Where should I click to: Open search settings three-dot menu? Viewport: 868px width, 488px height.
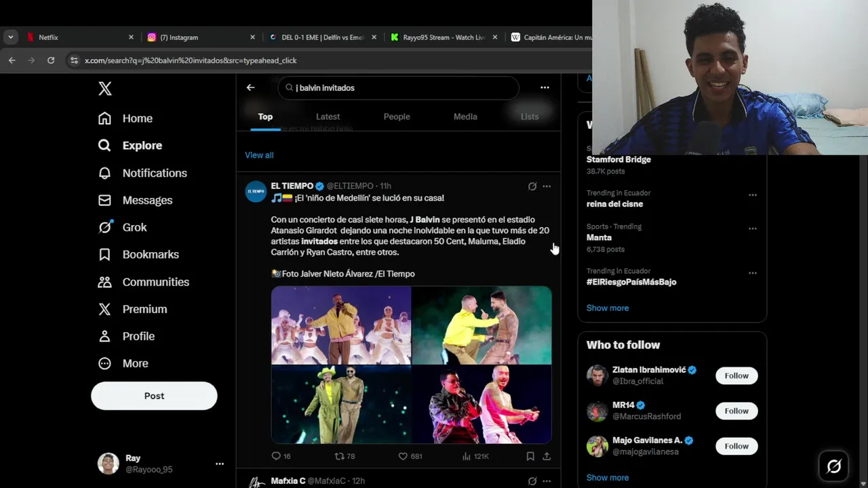[x=545, y=87]
